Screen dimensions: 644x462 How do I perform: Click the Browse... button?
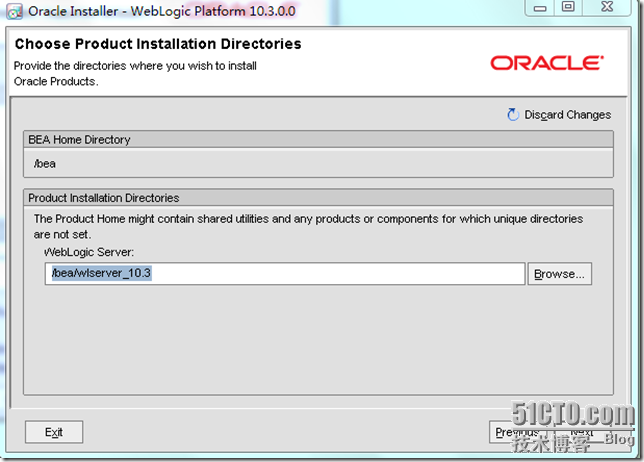(559, 274)
